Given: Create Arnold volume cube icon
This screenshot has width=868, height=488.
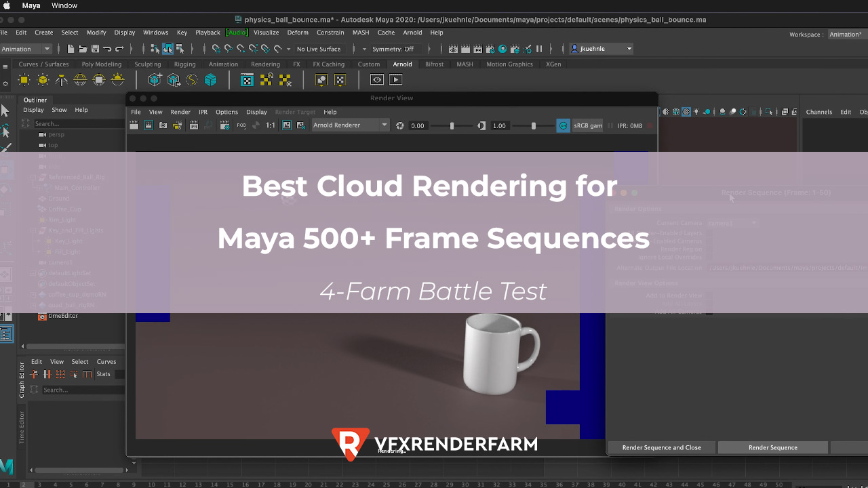Looking at the screenshot, I should (x=210, y=80).
